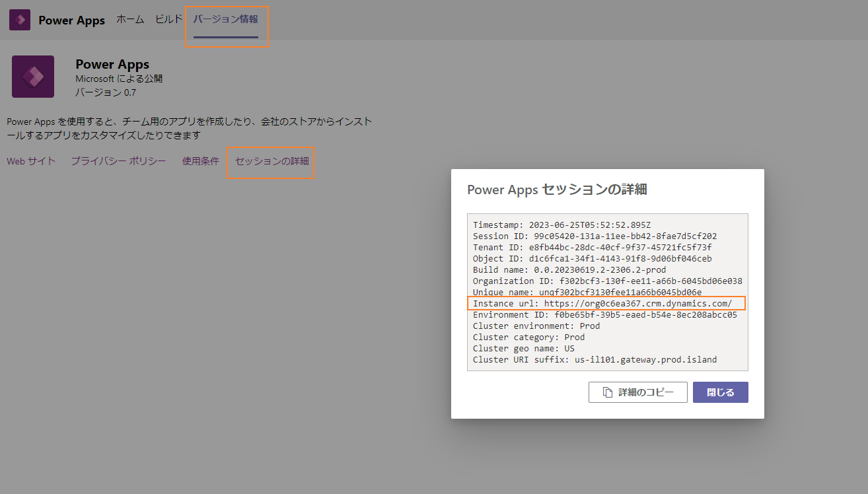
Task: Open the Web サイト link
Action: pyautogui.click(x=31, y=161)
